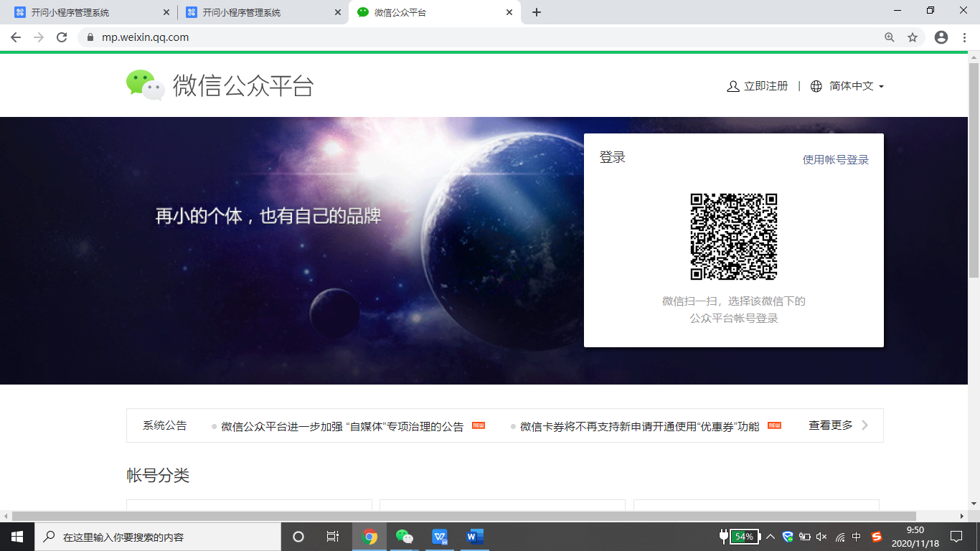
Task: Click 查看更多 announcements link
Action: tap(831, 425)
